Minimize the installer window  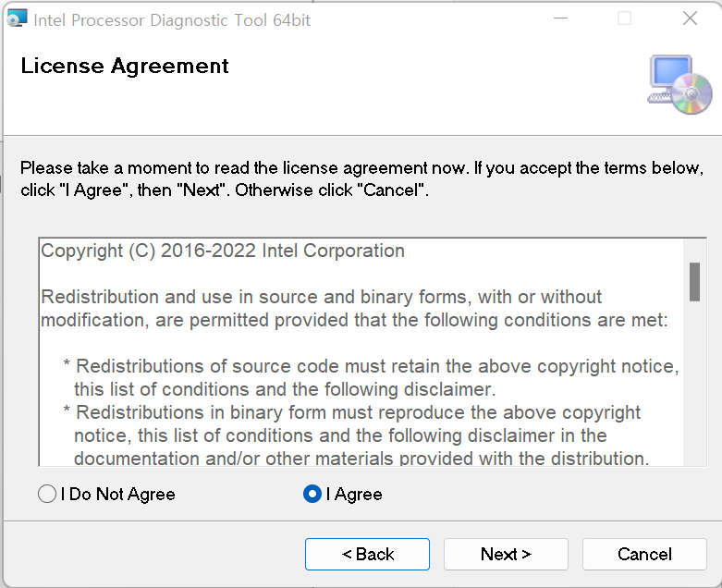point(560,18)
